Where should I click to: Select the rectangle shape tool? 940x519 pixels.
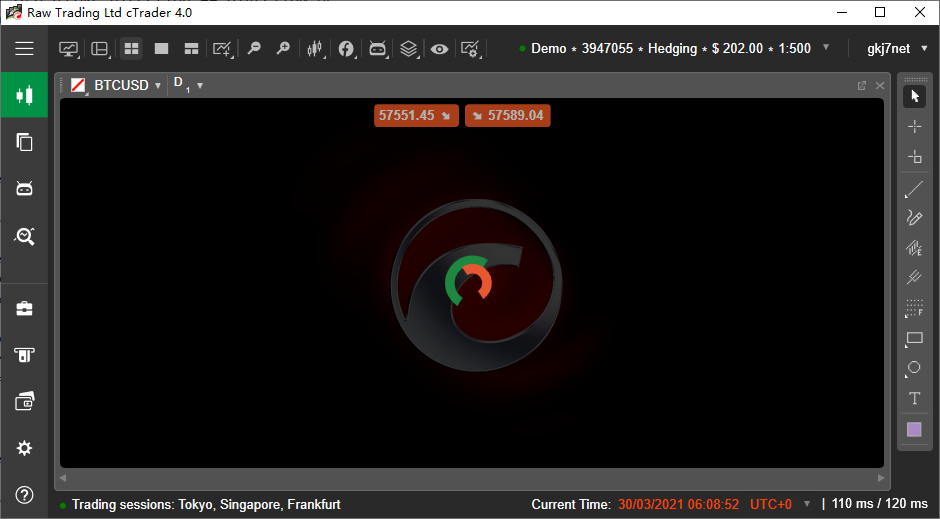(x=914, y=339)
